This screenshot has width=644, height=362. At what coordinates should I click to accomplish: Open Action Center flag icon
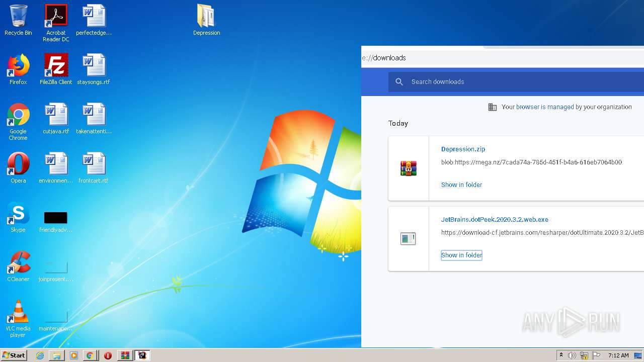pos(596,355)
